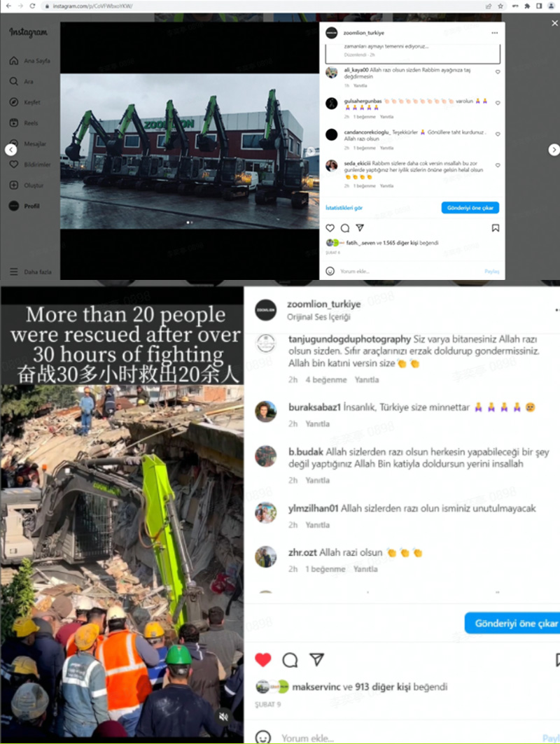Bookmark this page with browser star icon
Viewport: 560px width, 744px height.
click(x=500, y=6)
